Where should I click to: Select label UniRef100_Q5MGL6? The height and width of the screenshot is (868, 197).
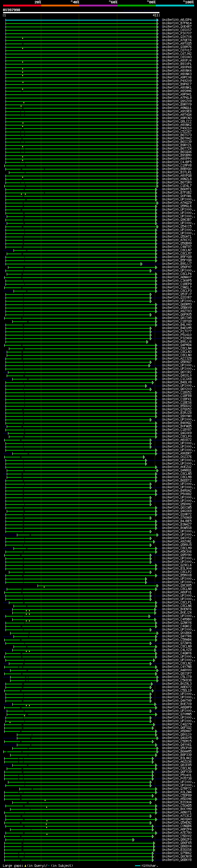click(x=177, y=206)
